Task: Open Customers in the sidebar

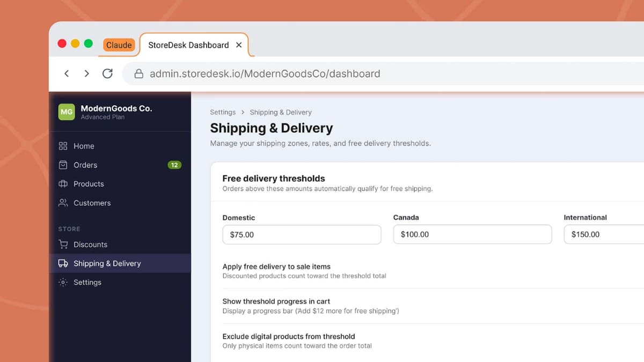Action: coord(120,203)
